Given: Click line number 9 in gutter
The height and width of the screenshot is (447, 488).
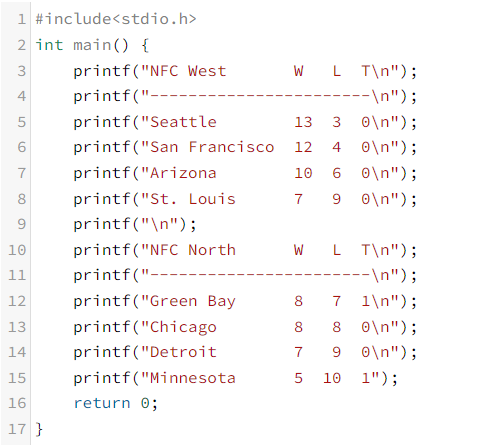Looking at the screenshot, I should (22, 224).
